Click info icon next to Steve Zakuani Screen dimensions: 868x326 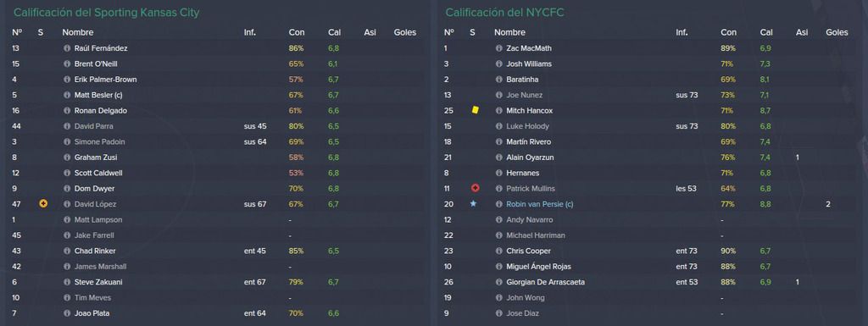click(68, 282)
